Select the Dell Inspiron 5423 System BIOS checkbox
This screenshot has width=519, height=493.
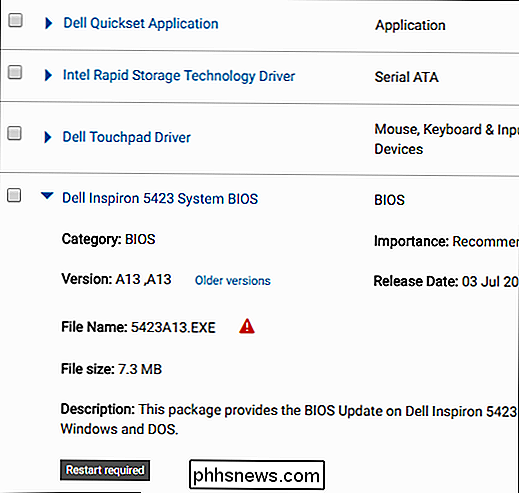pos(14,195)
